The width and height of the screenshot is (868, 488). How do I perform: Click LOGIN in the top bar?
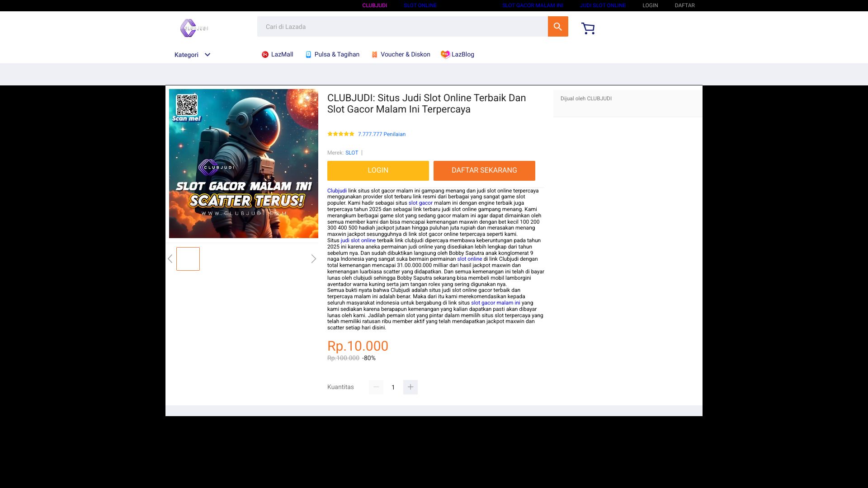650,5
